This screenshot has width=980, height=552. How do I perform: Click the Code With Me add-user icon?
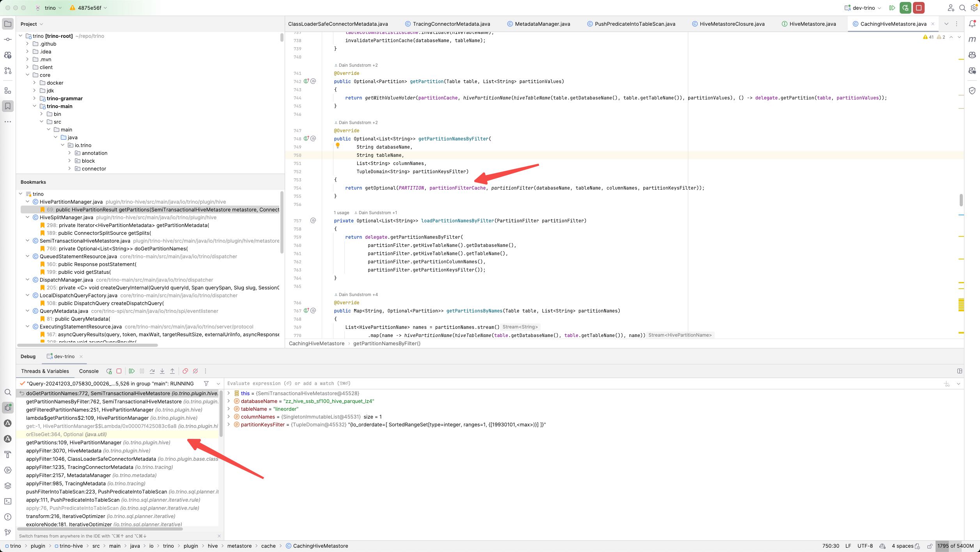point(951,8)
